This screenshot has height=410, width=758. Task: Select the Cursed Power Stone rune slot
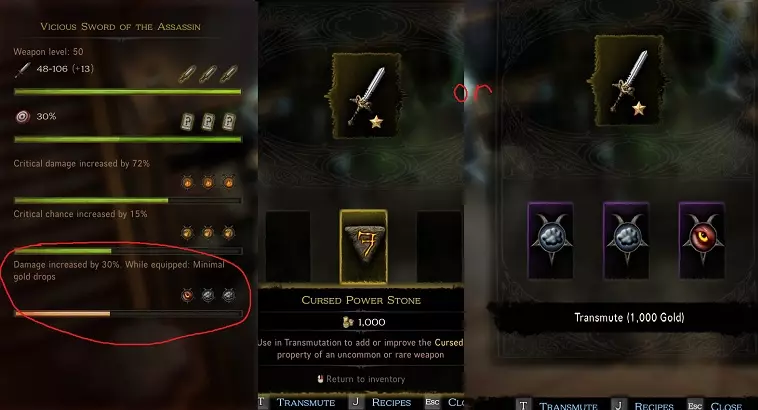pyautogui.click(x=364, y=247)
